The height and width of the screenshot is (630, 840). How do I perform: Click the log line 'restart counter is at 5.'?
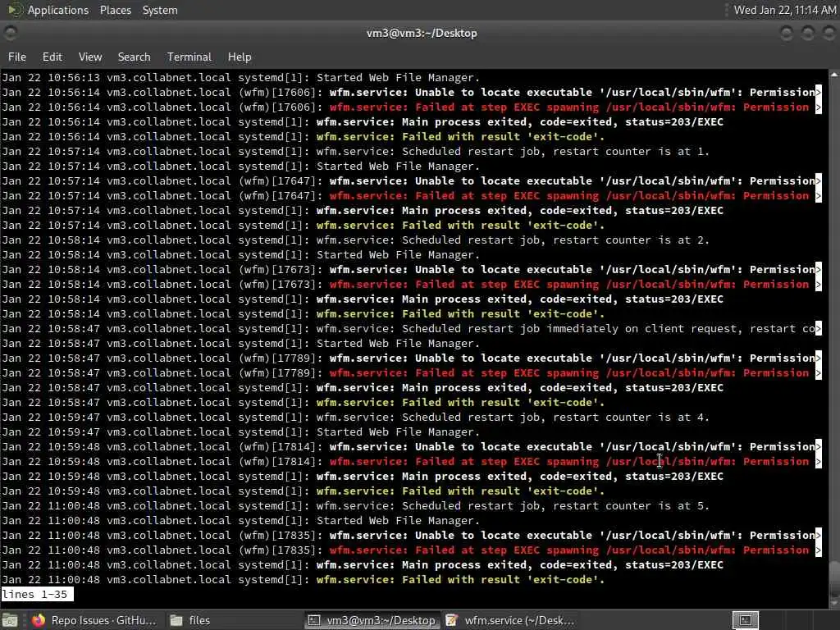pos(355,505)
